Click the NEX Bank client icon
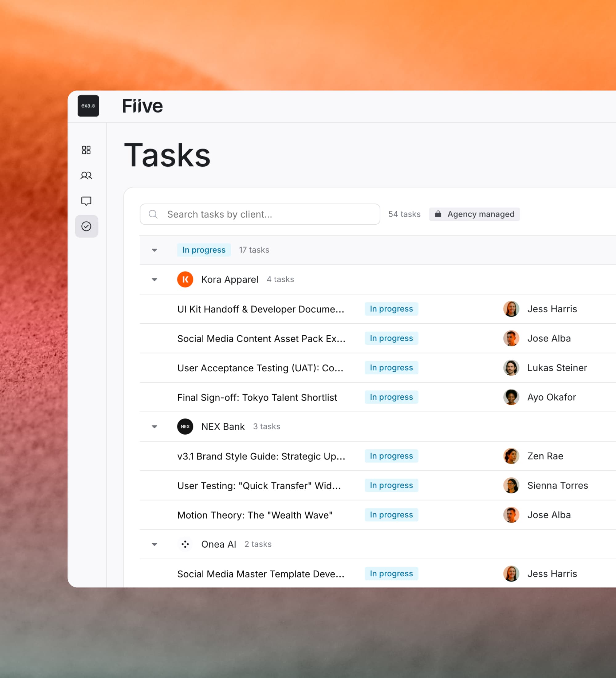 point(185,427)
